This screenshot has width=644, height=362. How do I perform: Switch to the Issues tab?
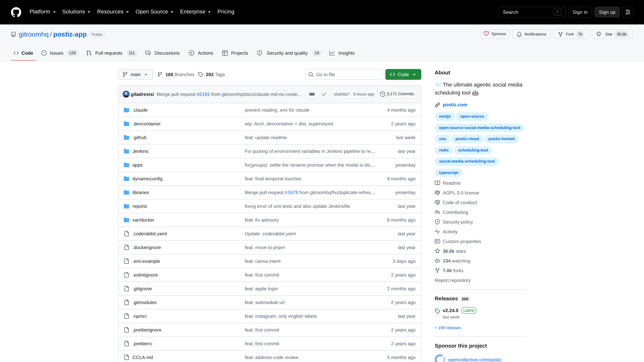60,53
